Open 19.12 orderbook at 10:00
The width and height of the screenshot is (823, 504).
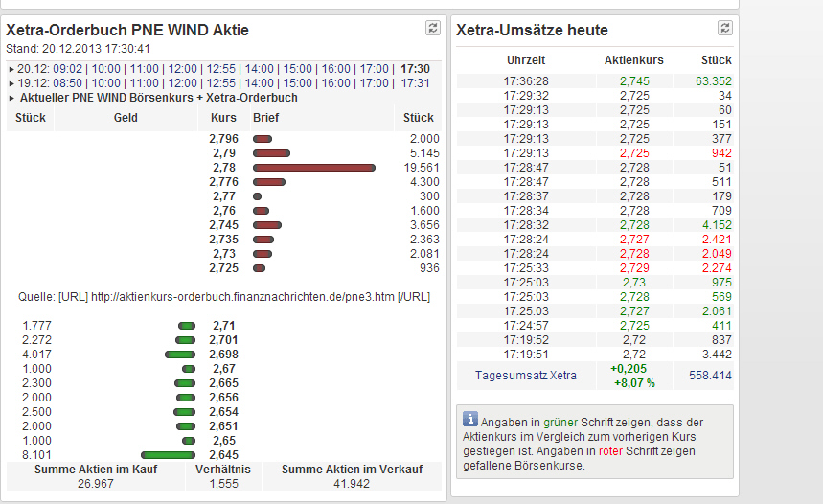coord(106,83)
